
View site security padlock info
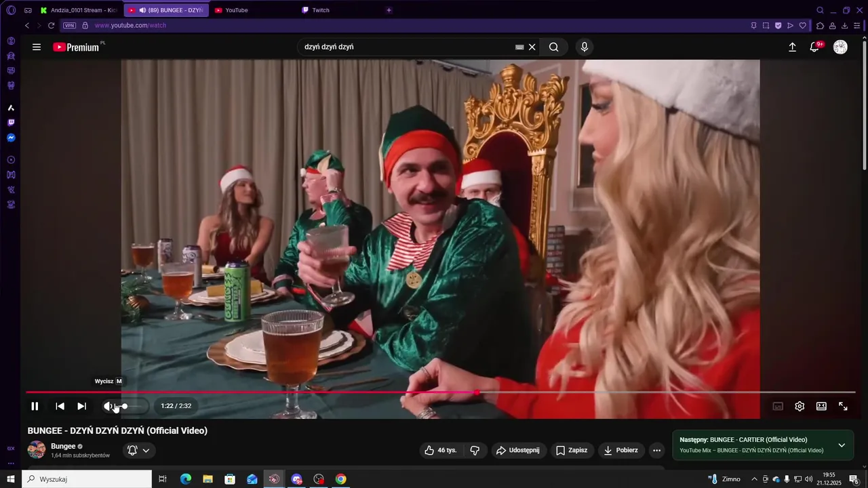point(85,25)
